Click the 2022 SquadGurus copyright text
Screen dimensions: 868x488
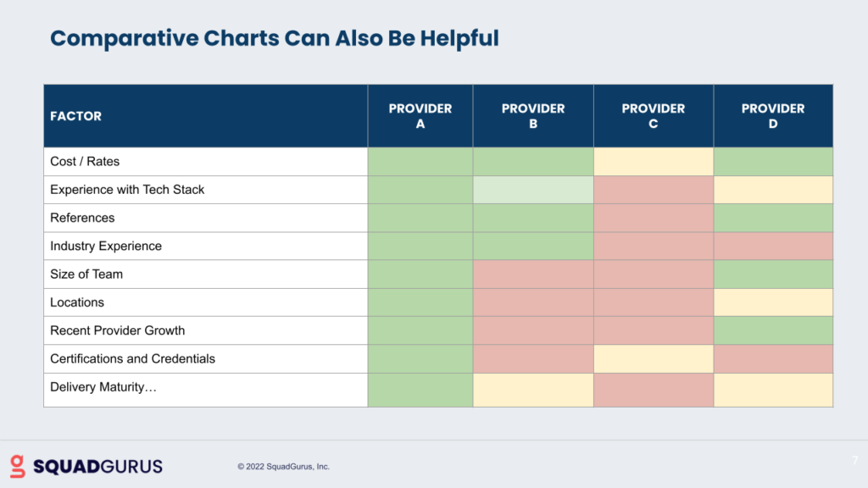coord(283,467)
